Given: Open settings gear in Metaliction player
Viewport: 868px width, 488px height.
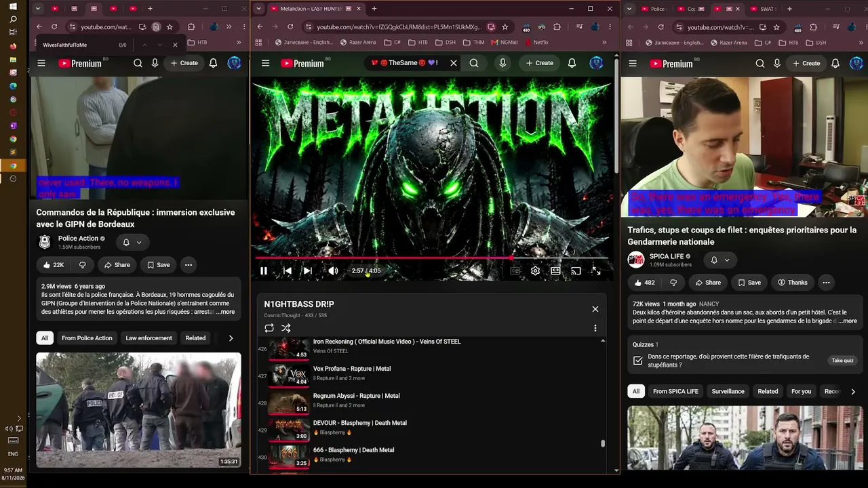Looking at the screenshot, I should pos(535,271).
